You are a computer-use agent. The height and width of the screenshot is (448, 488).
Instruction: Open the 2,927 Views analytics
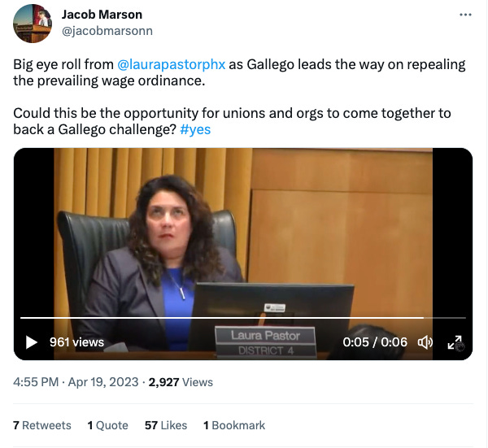(181, 382)
